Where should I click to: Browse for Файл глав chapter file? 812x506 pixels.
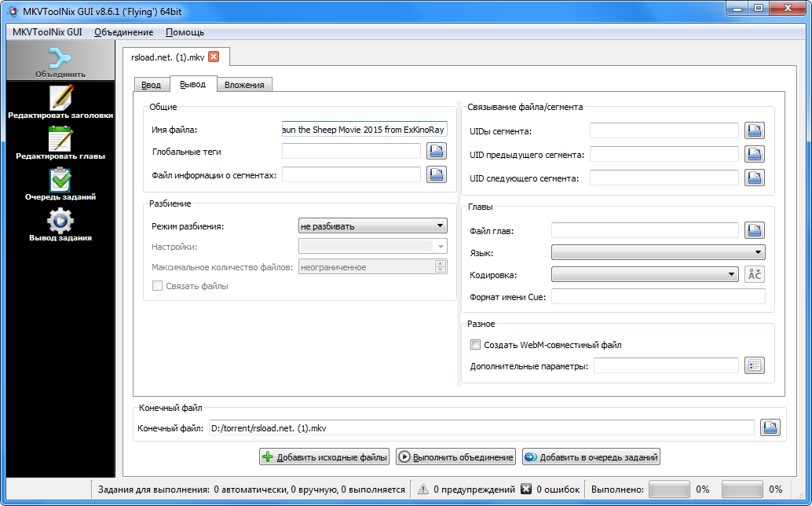tap(755, 230)
